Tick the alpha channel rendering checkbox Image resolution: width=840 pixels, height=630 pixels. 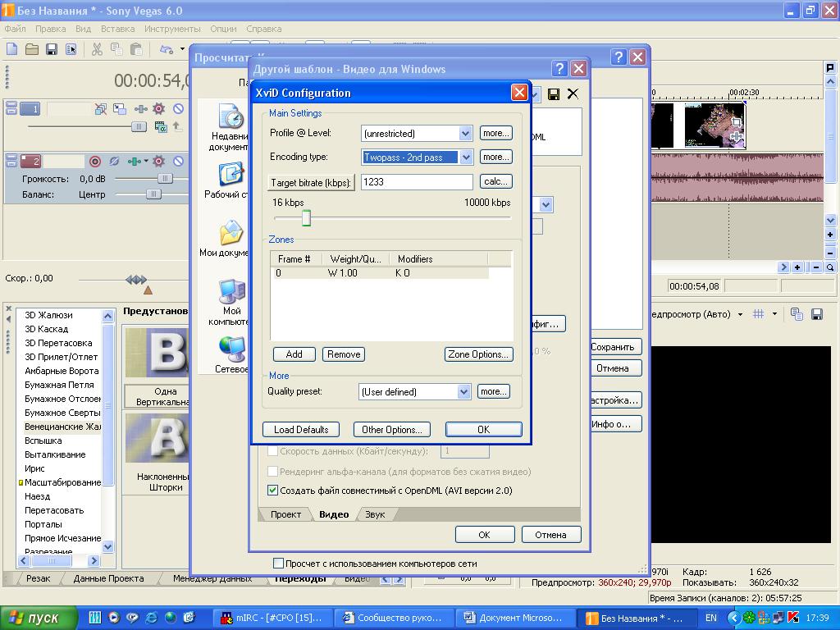tap(272, 471)
